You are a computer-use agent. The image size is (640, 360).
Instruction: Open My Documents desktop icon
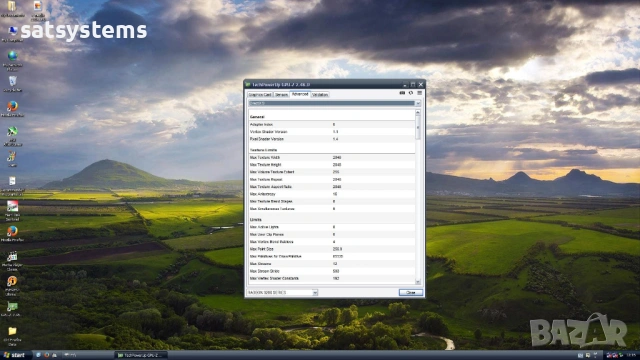(12, 9)
